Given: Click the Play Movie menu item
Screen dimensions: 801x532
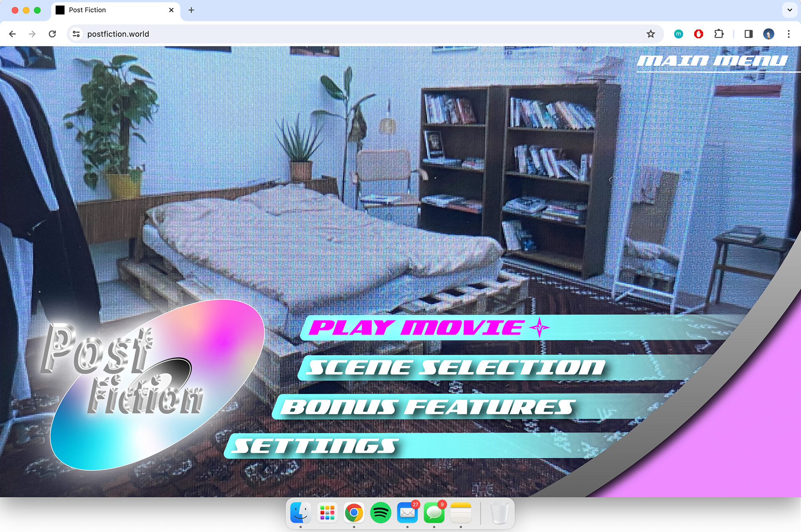Looking at the screenshot, I should coord(415,328).
